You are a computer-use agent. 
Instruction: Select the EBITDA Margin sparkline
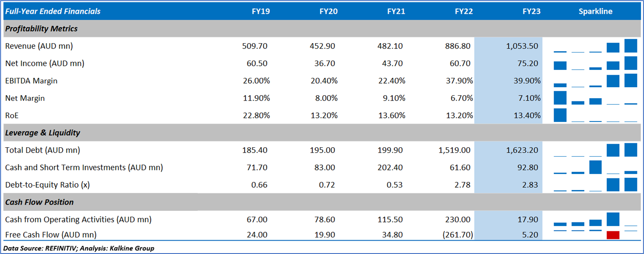(x=595, y=81)
